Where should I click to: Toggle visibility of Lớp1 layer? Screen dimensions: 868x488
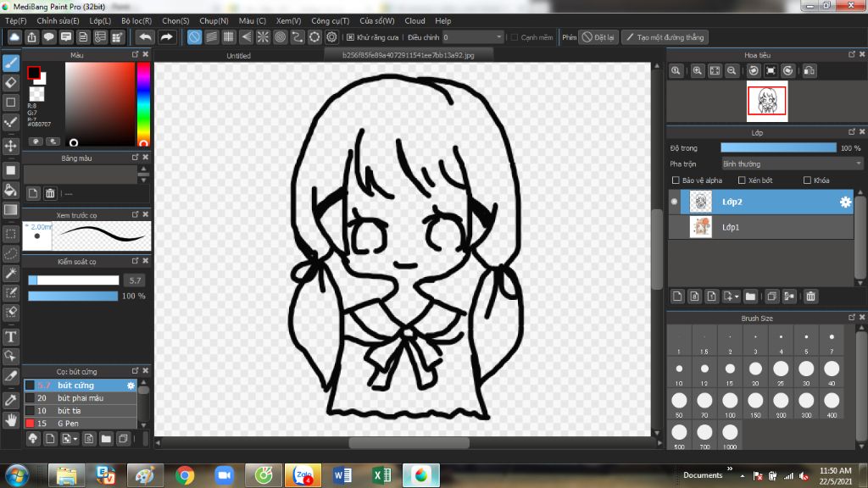click(674, 227)
